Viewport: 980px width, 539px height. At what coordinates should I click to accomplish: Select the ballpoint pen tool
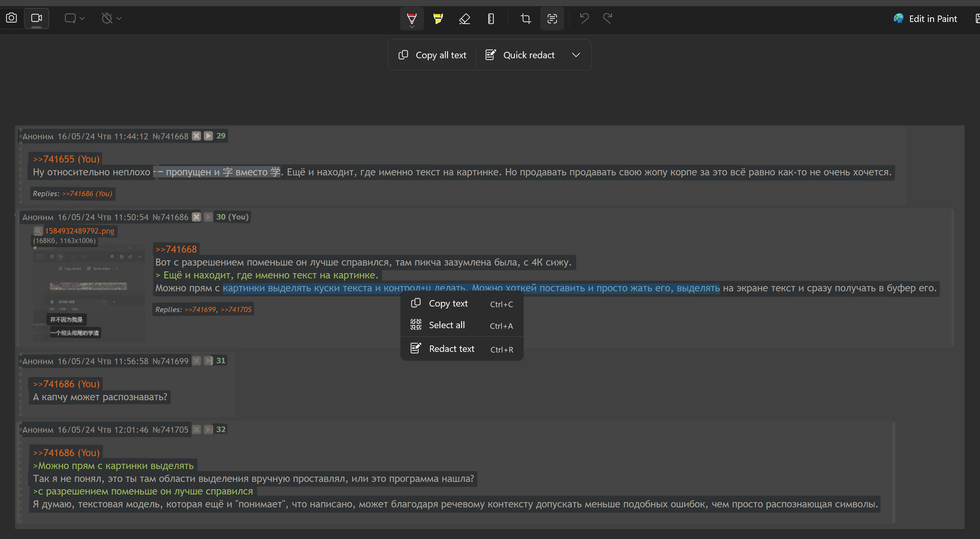coord(412,18)
